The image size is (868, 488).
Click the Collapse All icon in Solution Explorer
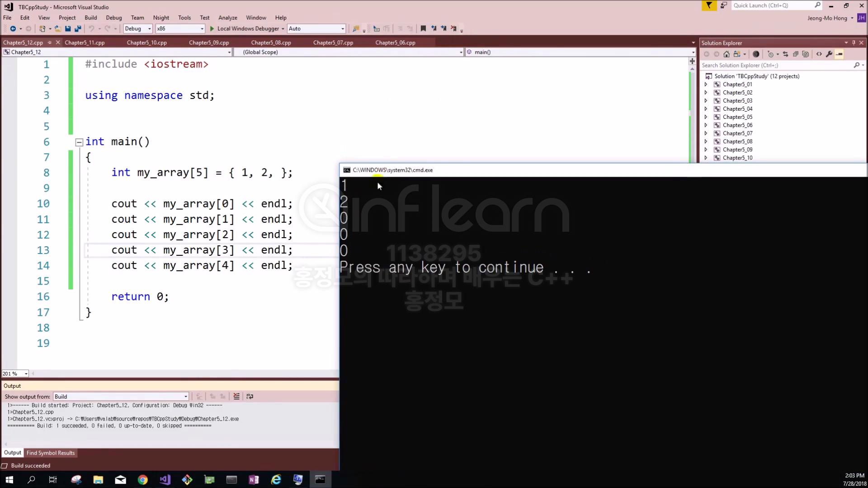[x=795, y=54]
